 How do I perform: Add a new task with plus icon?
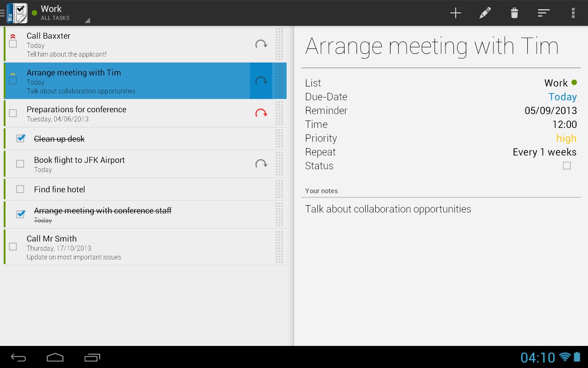coord(455,13)
